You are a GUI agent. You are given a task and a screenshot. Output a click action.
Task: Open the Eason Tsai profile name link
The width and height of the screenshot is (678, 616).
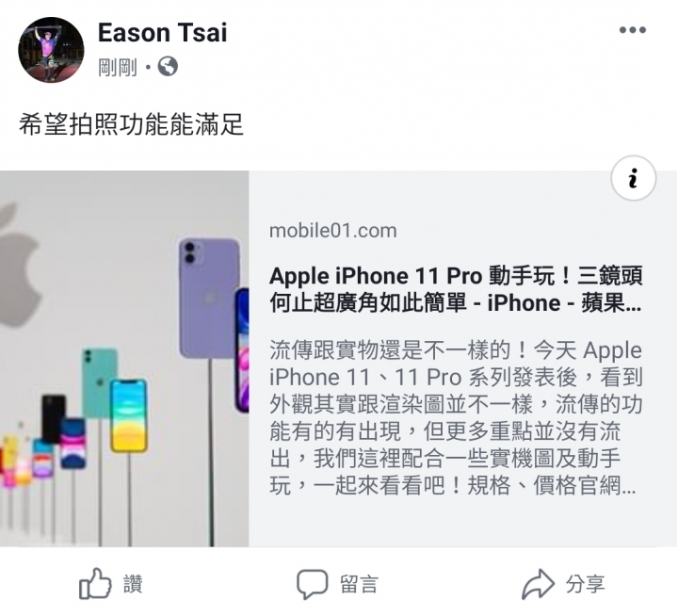click(x=163, y=32)
